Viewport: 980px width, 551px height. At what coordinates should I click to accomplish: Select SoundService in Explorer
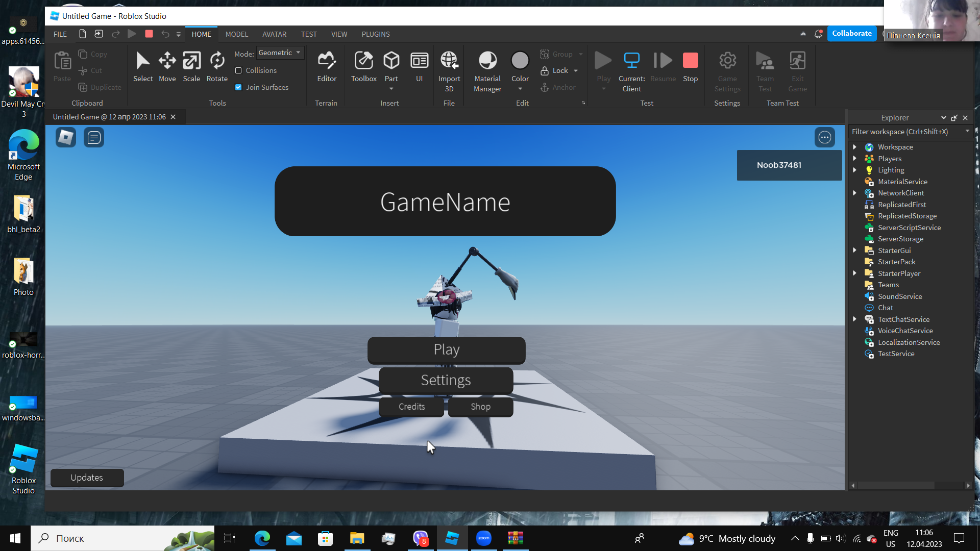900,296
